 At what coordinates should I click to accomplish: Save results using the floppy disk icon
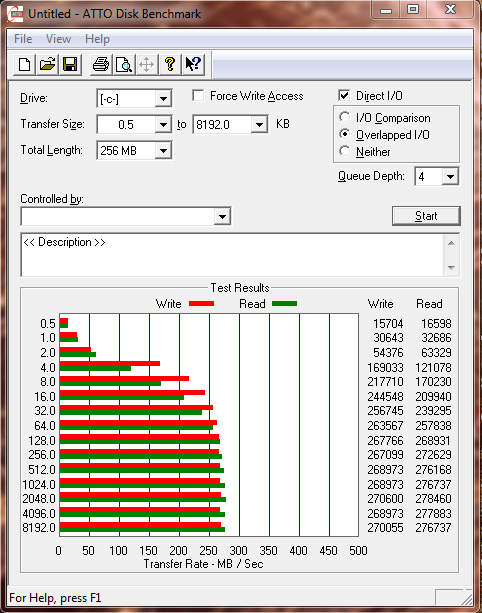pyautogui.click(x=70, y=64)
